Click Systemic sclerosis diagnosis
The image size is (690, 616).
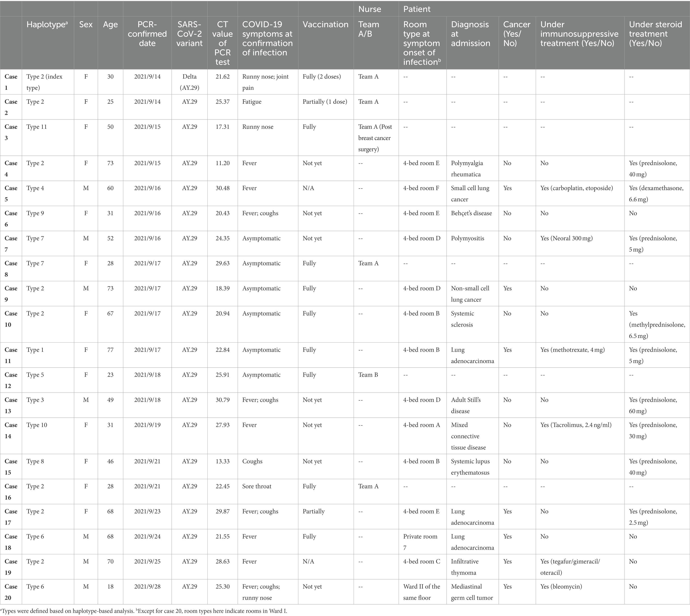pos(462,319)
